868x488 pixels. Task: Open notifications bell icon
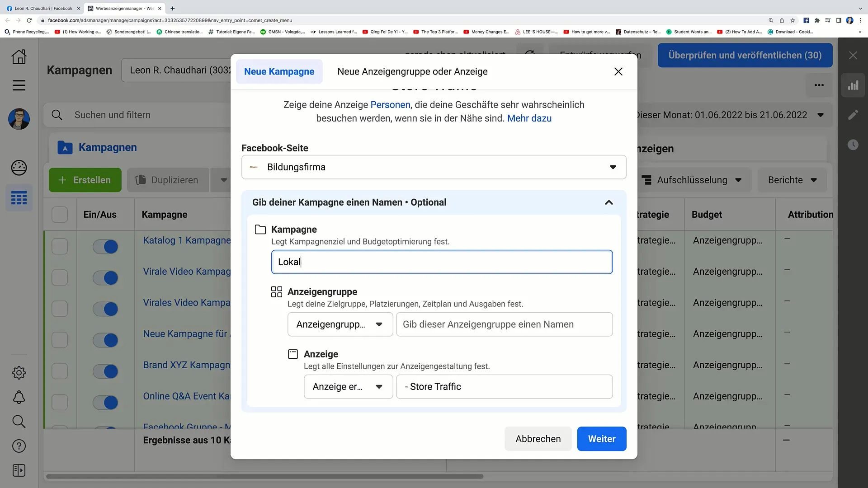(19, 397)
